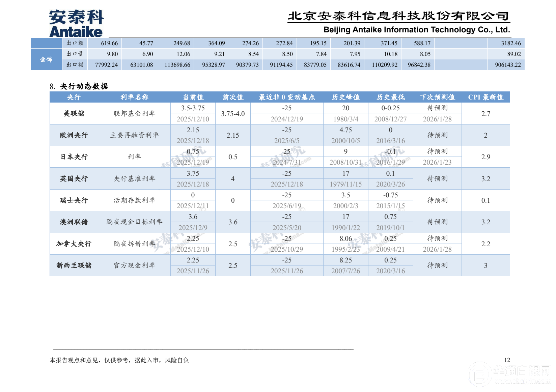Select the 3.75-4.0 previous value cell
556x392 pixels.
click(x=233, y=114)
